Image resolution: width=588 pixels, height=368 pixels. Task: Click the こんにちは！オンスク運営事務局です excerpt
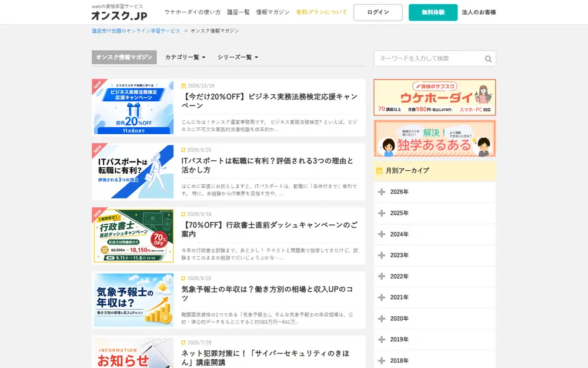pyautogui.click(x=269, y=126)
